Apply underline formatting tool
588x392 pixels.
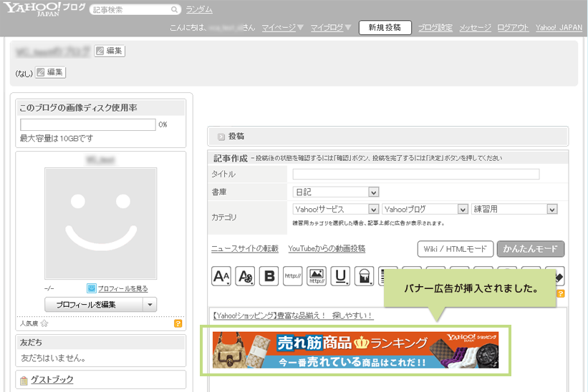pos(340,276)
